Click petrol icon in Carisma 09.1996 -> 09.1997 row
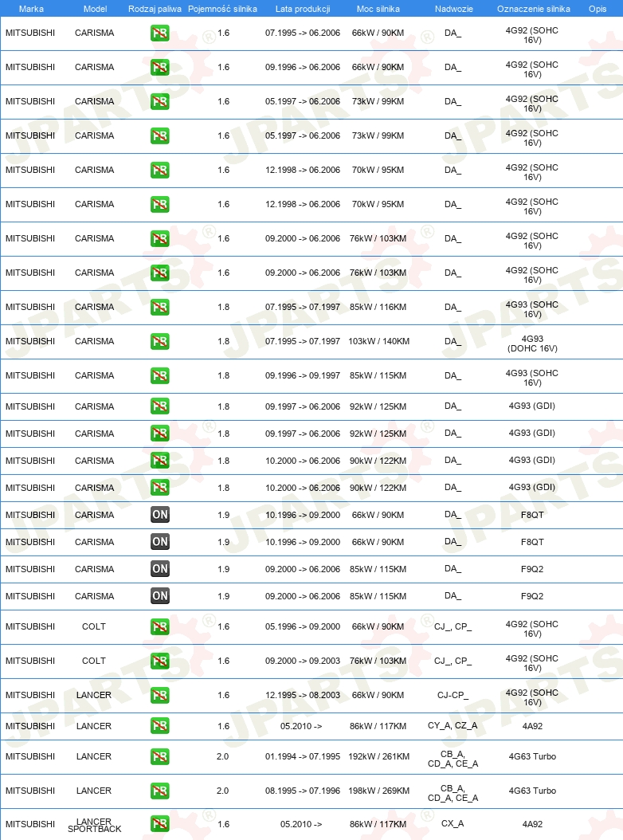The width and height of the screenshot is (623, 840). 159,376
